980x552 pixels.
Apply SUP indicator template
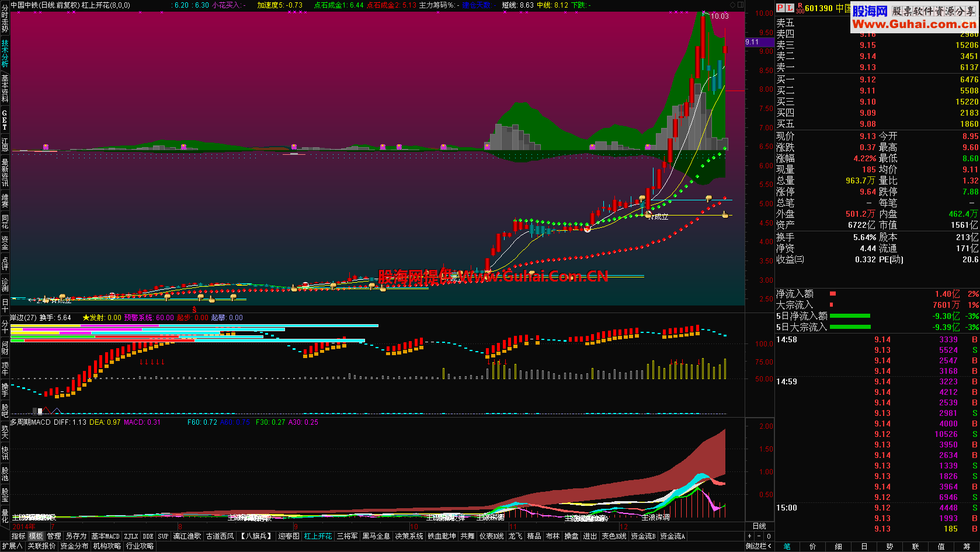(x=163, y=536)
